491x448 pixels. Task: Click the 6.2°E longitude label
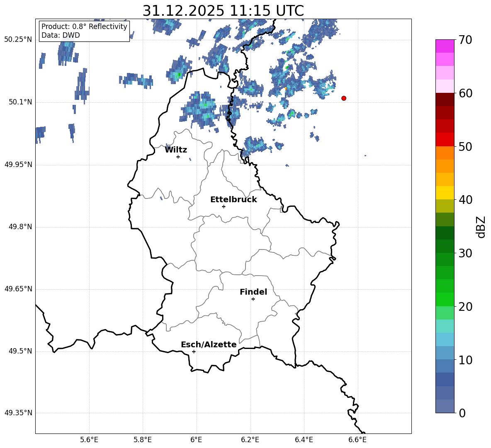click(250, 440)
